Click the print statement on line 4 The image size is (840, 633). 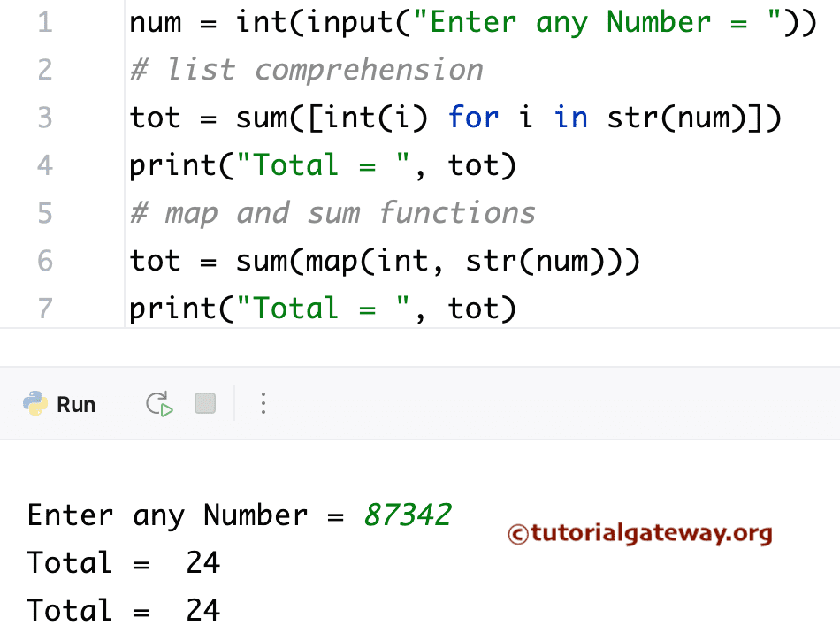323,165
